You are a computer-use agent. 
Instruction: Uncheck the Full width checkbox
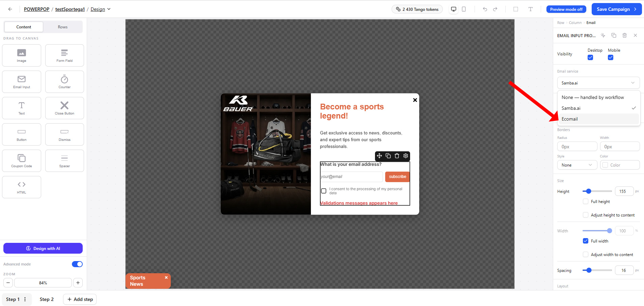pos(586,241)
